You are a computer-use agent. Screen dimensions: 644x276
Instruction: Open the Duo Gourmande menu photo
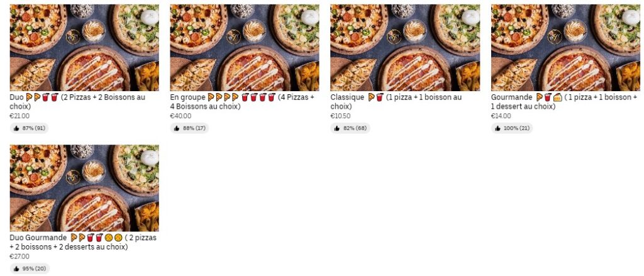[x=84, y=188]
